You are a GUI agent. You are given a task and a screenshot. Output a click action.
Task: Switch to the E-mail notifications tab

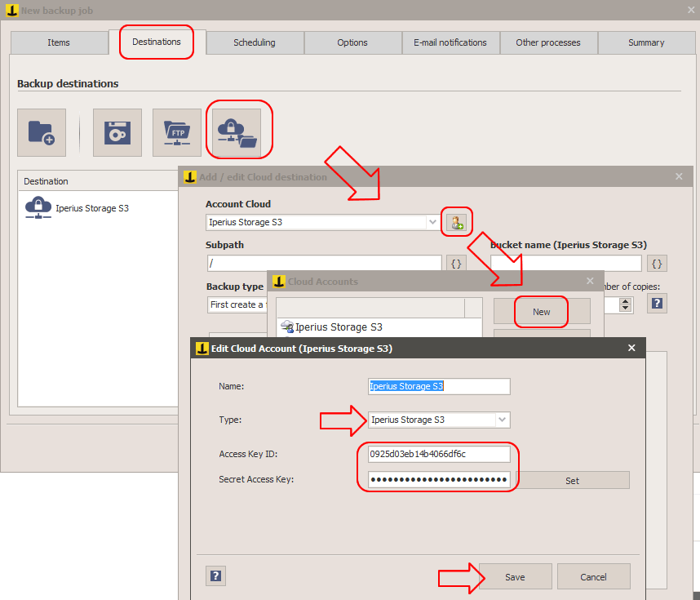click(450, 42)
